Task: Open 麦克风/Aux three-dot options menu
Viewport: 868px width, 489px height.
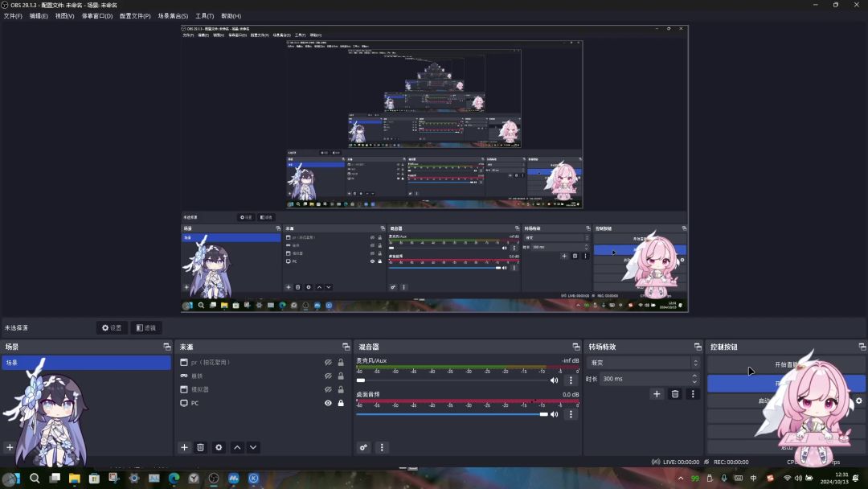Action: tap(571, 380)
